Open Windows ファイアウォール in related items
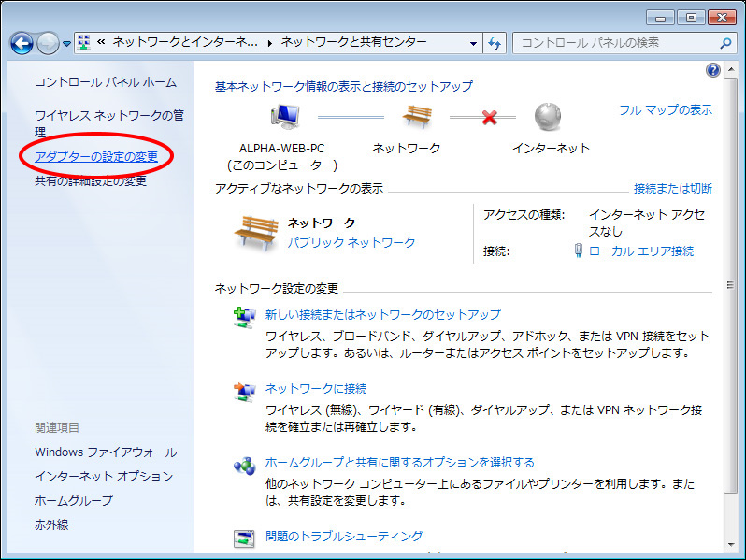The height and width of the screenshot is (560, 746). click(x=105, y=452)
